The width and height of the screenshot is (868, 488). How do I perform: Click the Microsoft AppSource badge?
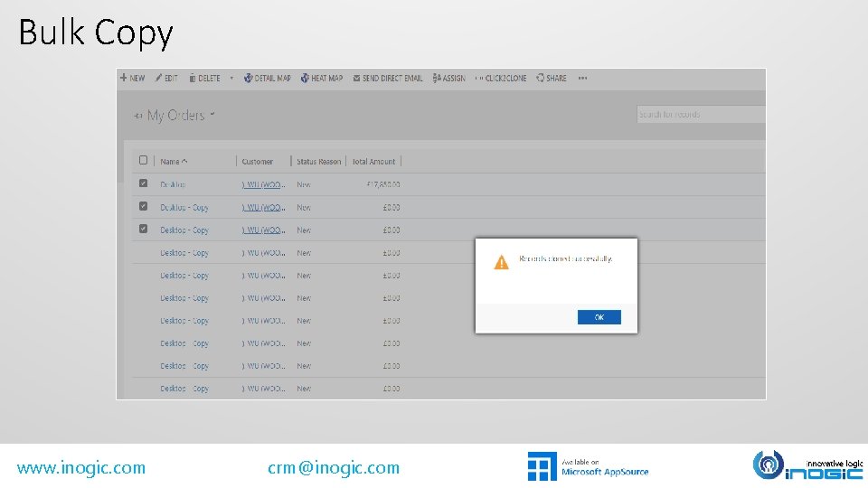(588, 466)
